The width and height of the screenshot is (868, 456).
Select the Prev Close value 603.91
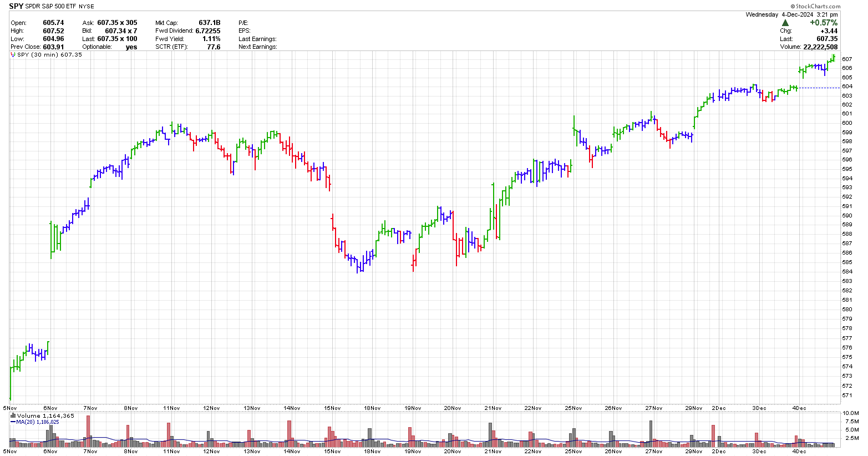point(53,47)
